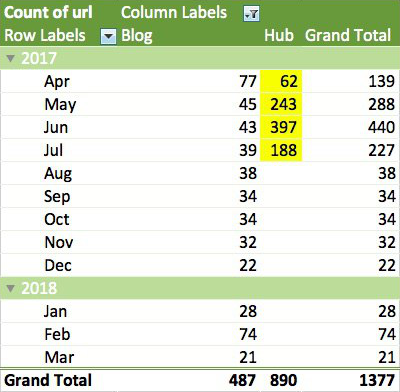Select the Apr row label
The width and height of the screenshot is (400, 392).
57,82
